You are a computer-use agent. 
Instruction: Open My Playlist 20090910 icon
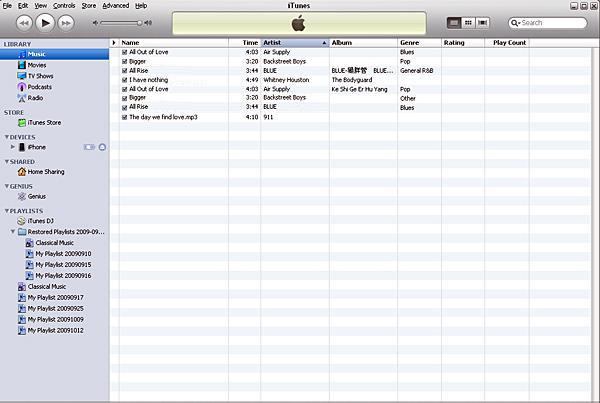[29, 254]
